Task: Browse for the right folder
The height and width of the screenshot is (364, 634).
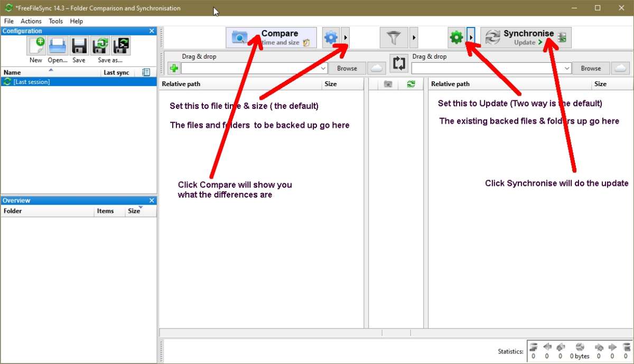Action: pos(591,68)
